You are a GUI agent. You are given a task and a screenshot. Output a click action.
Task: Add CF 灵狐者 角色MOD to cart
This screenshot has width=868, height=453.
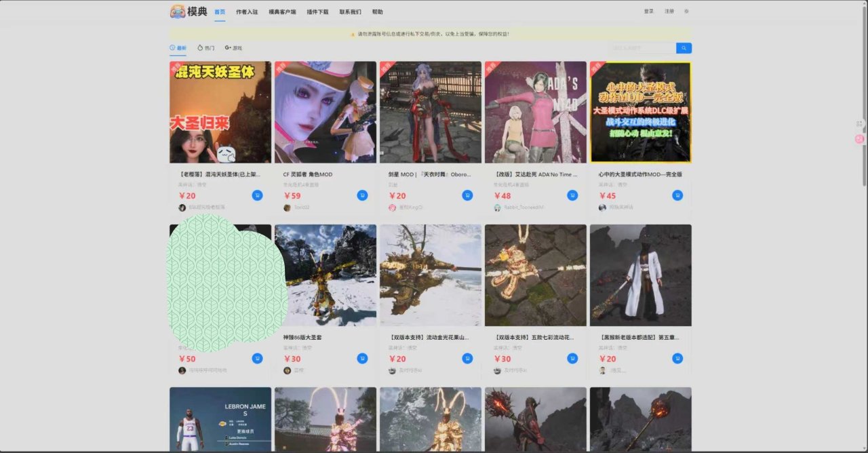point(362,195)
